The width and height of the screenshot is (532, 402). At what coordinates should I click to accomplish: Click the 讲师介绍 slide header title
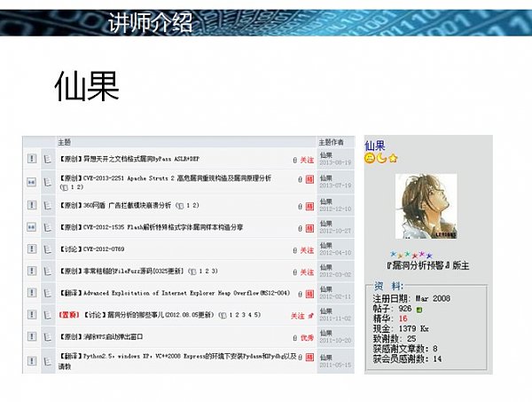point(151,22)
